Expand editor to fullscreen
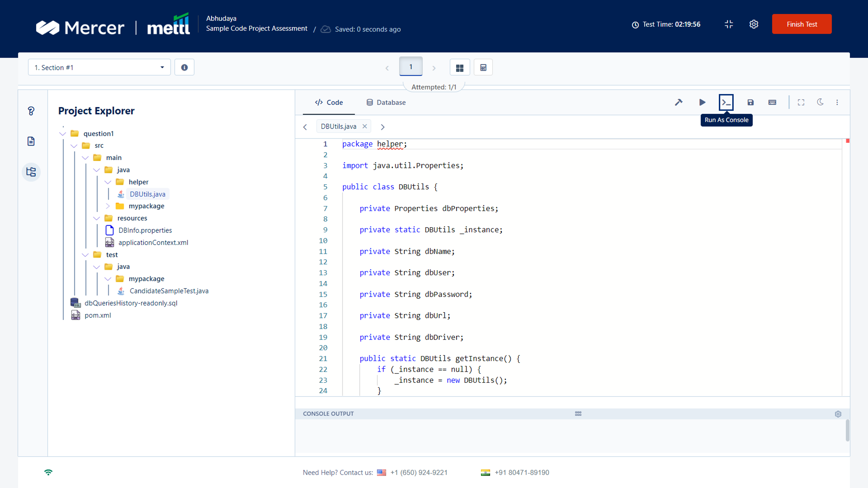Screen dimensions: 868x488 (x=801, y=102)
